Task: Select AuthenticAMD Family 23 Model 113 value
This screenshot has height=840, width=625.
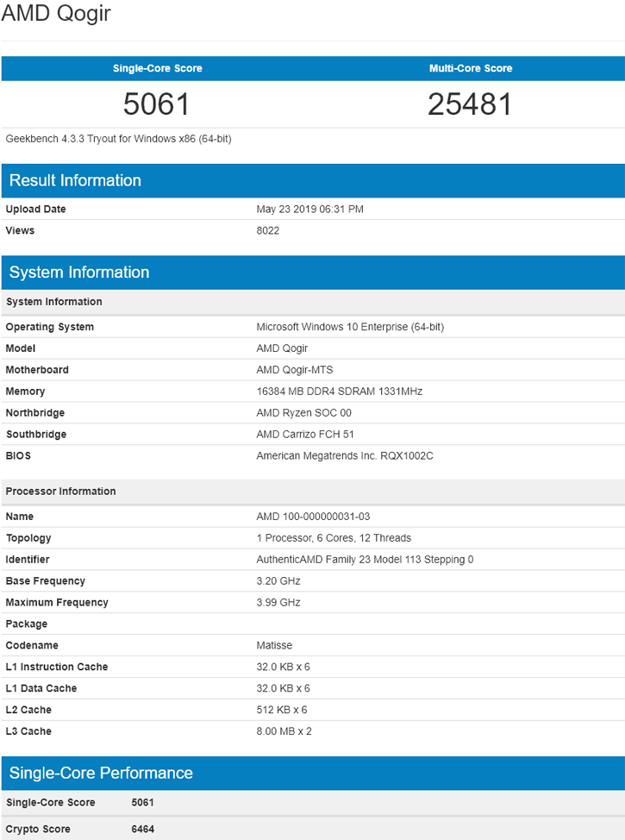Action: click(364, 560)
